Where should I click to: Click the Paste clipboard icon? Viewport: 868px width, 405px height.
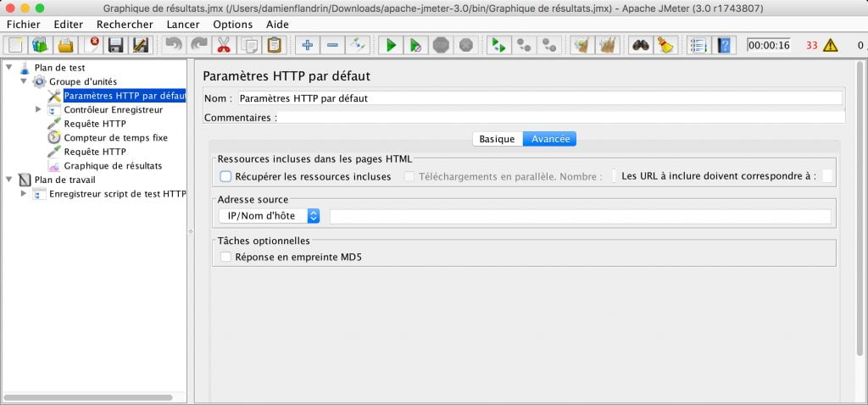click(x=274, y=45)
